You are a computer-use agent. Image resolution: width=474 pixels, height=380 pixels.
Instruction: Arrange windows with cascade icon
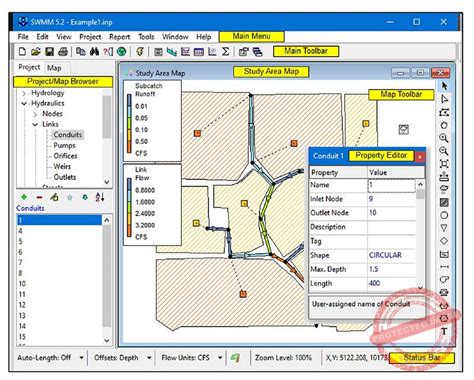(257, 52)
